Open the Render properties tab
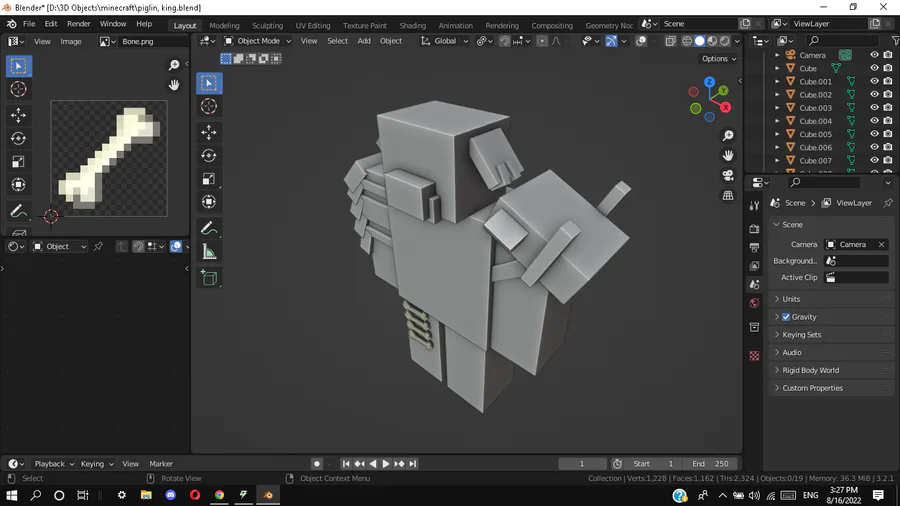 click(x=754, y=228)
